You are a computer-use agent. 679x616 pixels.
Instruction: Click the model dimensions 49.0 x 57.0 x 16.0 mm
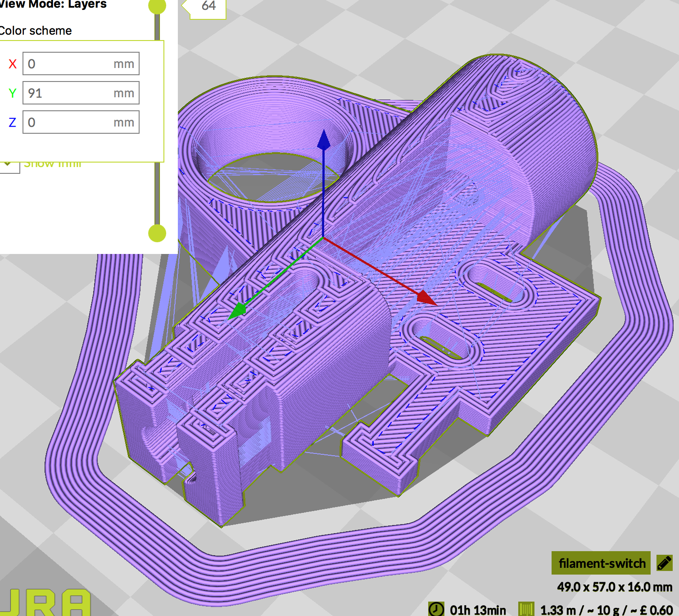(x=615, y=587)
